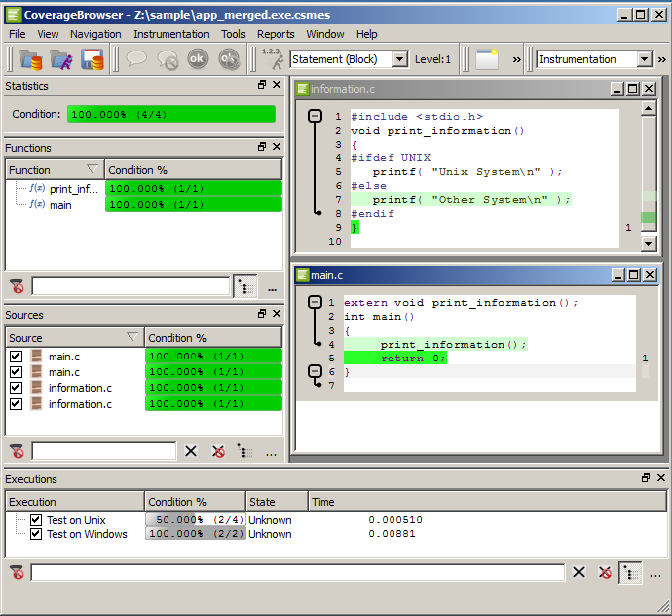Click the notepad icon in toolbar
This screenshot has height=616, width=672.
486,59
